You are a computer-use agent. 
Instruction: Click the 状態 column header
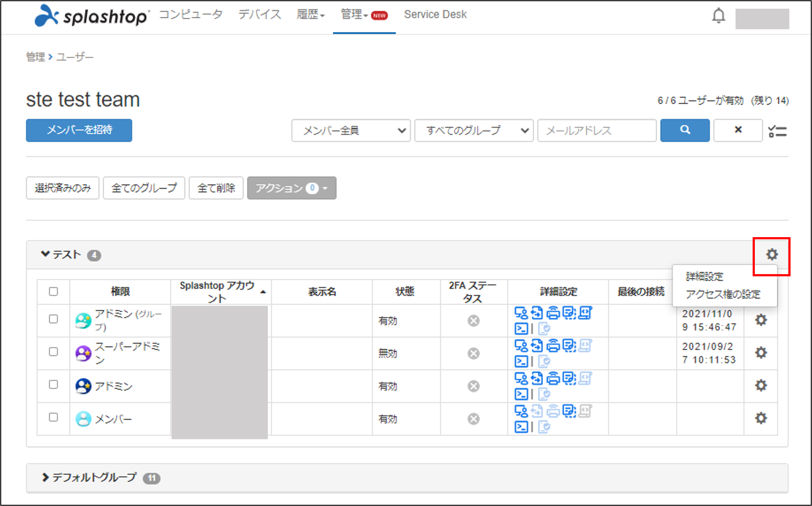[x=405, y=292]
